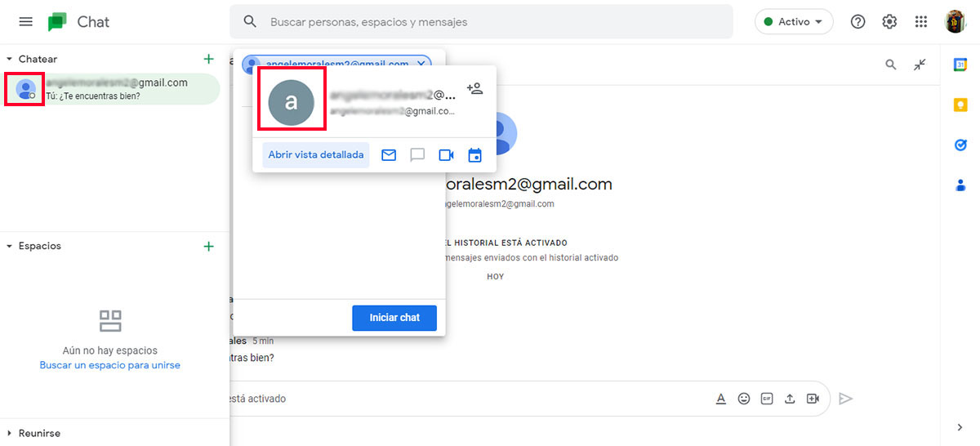Screen dimensions: 980x446
Task: Add a video meeting to the message
Action: [x=813, y=399]
